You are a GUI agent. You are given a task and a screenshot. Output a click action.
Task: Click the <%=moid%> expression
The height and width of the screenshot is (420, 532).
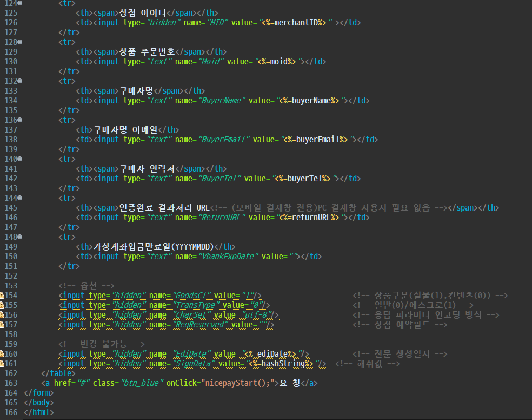pyautogui.click(x=276, y=62)
